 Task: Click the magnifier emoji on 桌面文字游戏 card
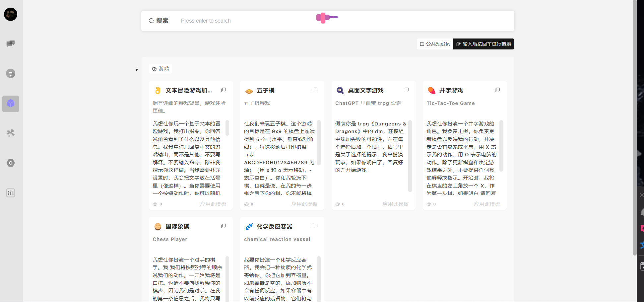tap(340, 91)
